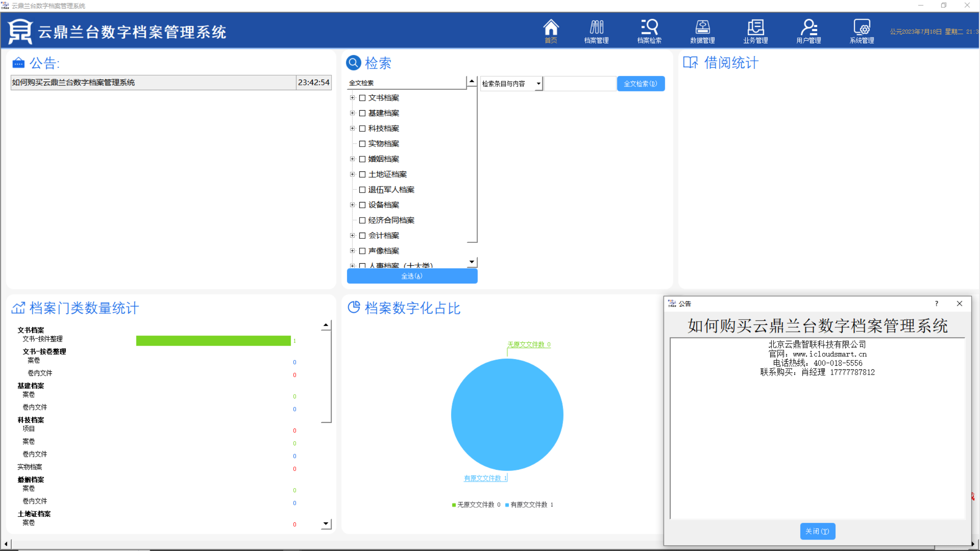This screenshot has height=551, width=980.
Task: Expand the 基建档案 tree node
Action: tap(352, 113)
